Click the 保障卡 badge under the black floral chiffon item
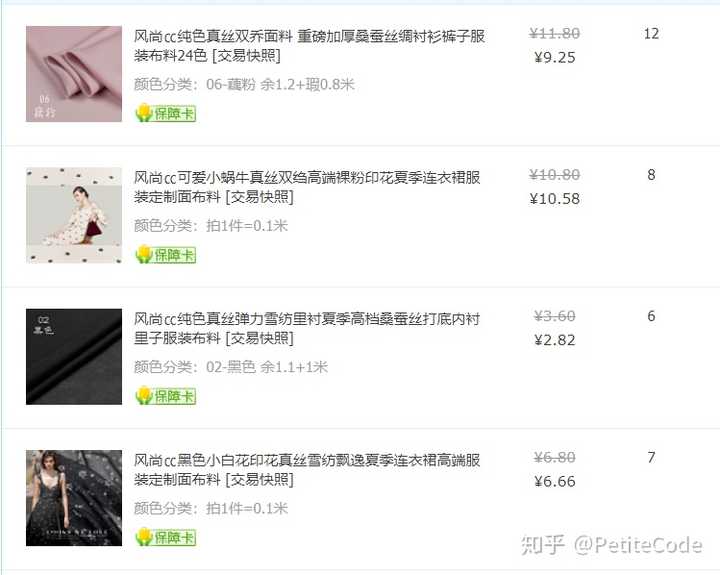The width and height of the screenshot is (720, 575). (x=166, y=537)
